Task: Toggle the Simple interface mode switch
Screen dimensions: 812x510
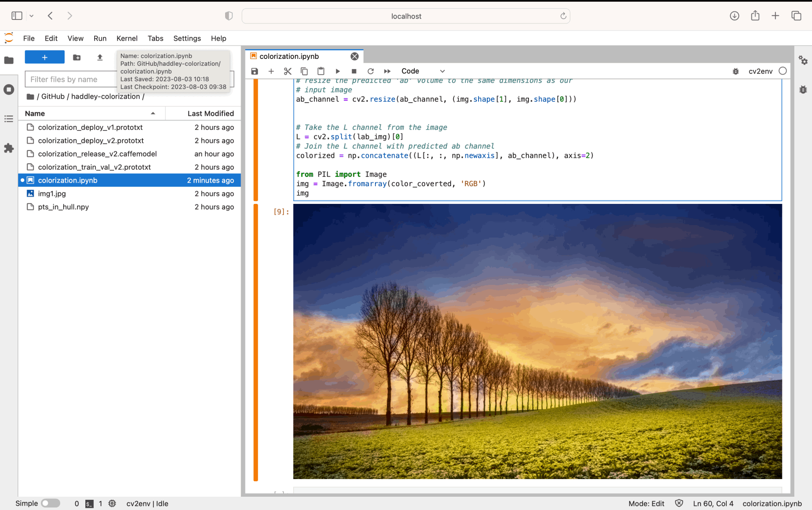Action: [50, 503]
